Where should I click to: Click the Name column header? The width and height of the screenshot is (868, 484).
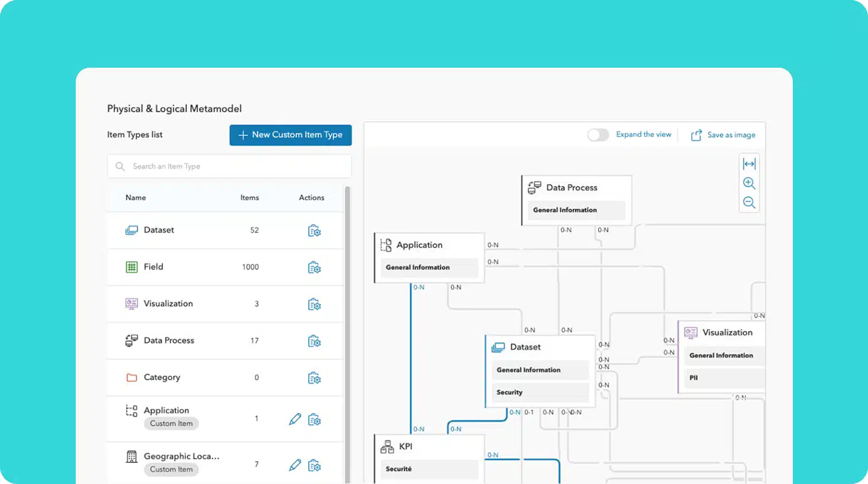pos(135,197)
